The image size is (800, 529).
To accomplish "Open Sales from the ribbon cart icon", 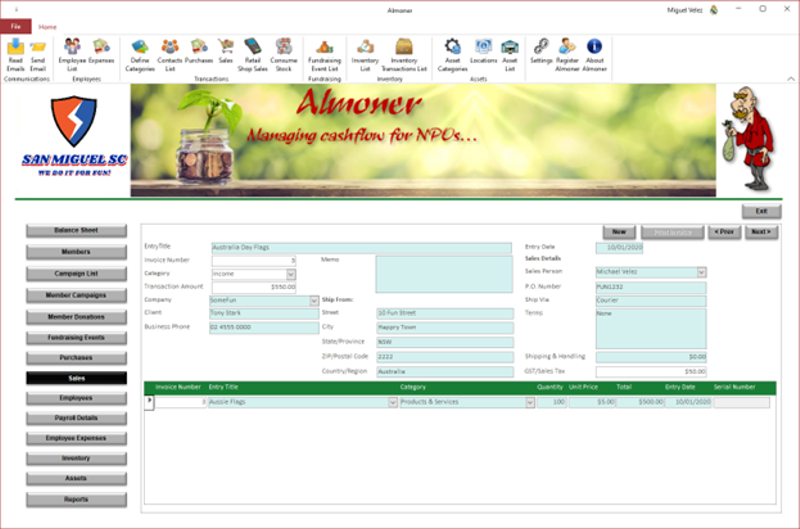I will coord(226,51).
